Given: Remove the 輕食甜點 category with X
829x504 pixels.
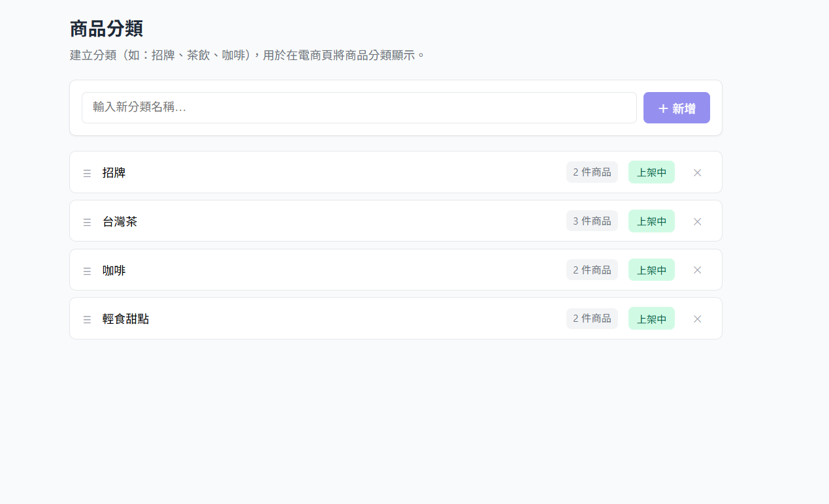Looking at the screenshot, I should [x=697, y=319].
